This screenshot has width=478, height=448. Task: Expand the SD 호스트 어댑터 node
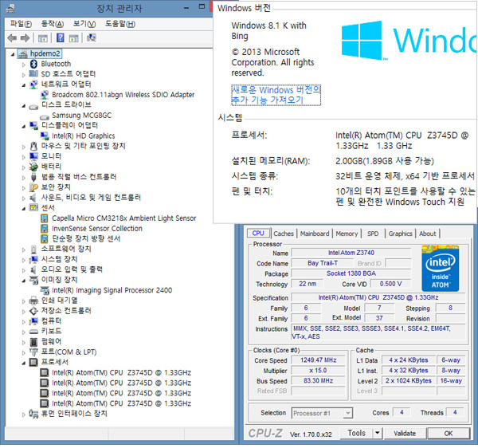click(x=24, y=75)
